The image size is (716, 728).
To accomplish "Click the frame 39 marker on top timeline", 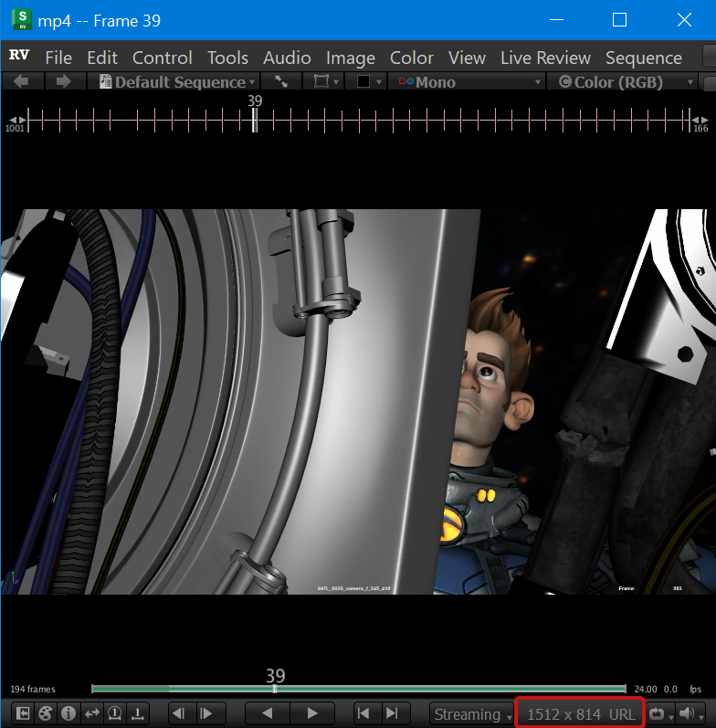I will (255, 120).
